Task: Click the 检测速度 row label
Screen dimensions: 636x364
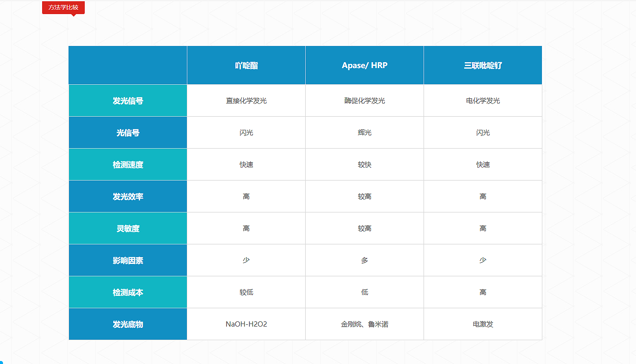Action: (128, 165)
